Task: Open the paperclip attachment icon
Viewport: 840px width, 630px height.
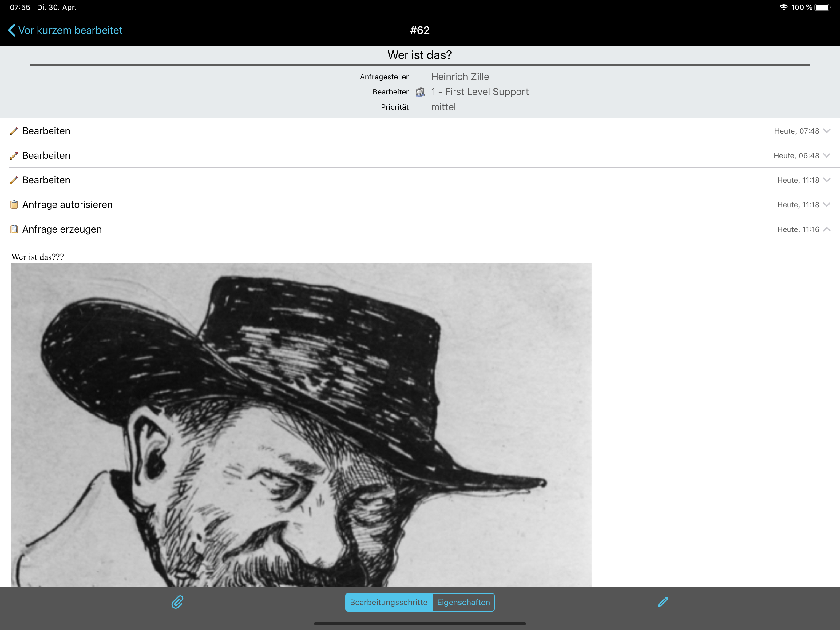Action: tap(177, 602)
